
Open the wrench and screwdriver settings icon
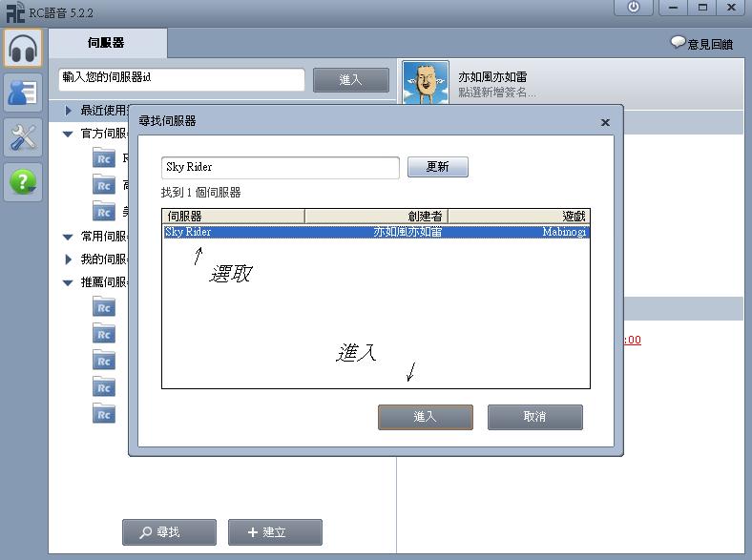click(x=23, y=137)
